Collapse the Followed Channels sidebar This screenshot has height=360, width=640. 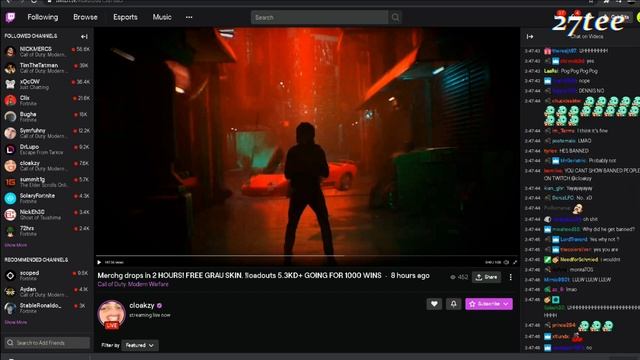point(84,37)
